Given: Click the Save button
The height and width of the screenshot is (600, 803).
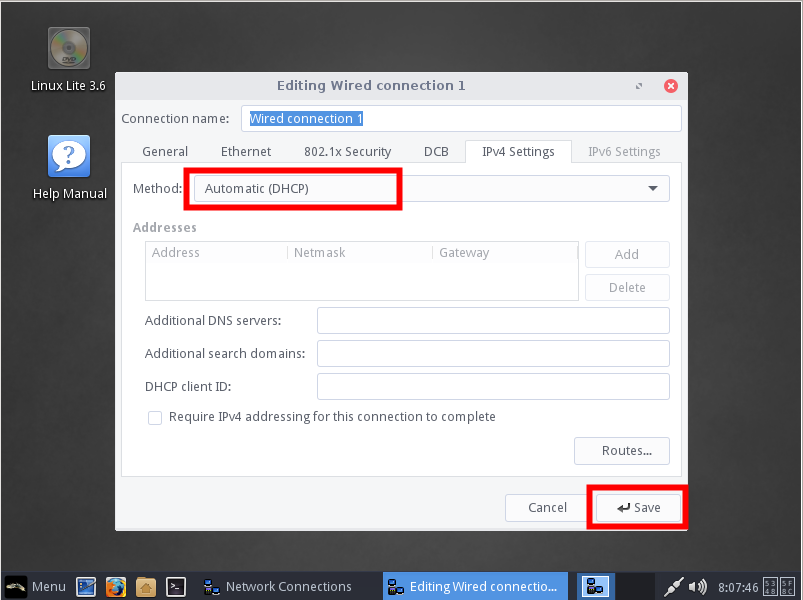Looking at the screenshot, I should click(638, 508).
